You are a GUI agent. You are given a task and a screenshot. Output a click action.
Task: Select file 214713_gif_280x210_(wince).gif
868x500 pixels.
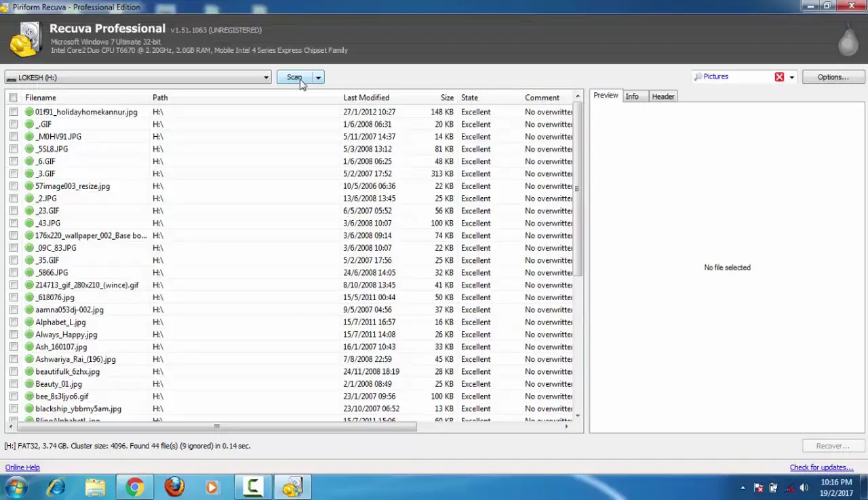coord(87,285)
